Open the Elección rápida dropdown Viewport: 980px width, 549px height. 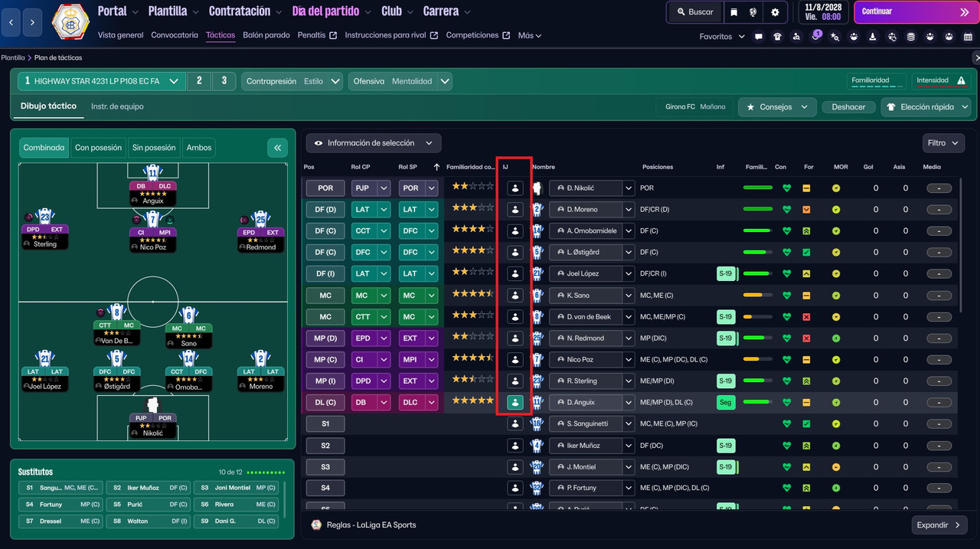click(x=926, y=107)
